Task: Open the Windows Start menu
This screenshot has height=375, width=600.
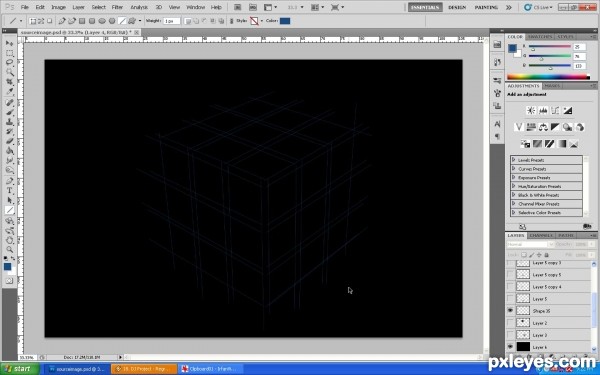Action: coord(20,369)
